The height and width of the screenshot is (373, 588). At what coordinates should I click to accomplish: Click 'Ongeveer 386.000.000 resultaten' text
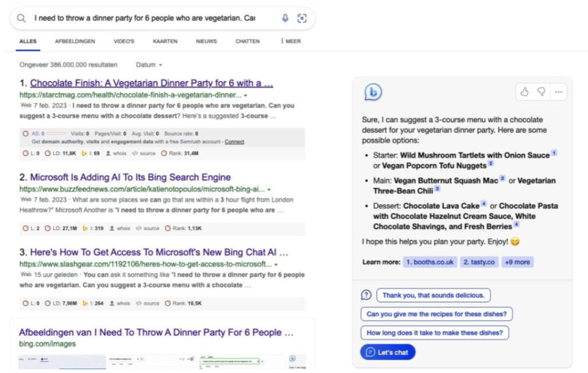(68, 65)
